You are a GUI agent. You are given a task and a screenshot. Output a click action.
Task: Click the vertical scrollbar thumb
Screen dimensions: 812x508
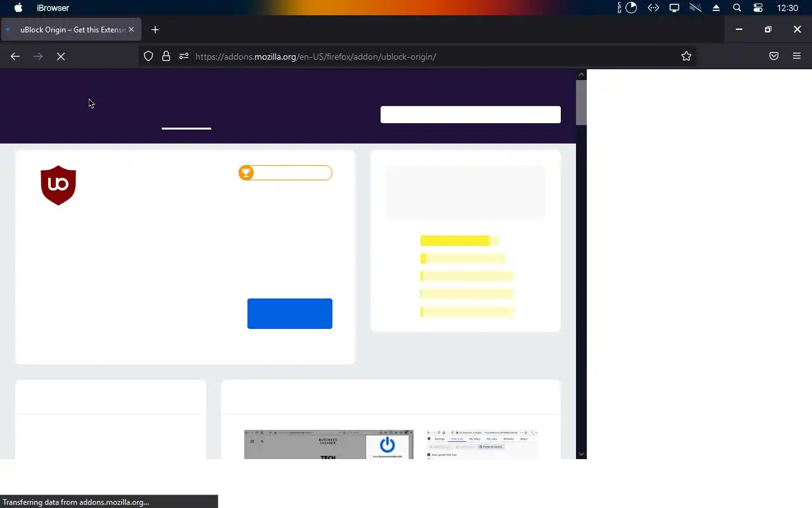coord(581,102)
